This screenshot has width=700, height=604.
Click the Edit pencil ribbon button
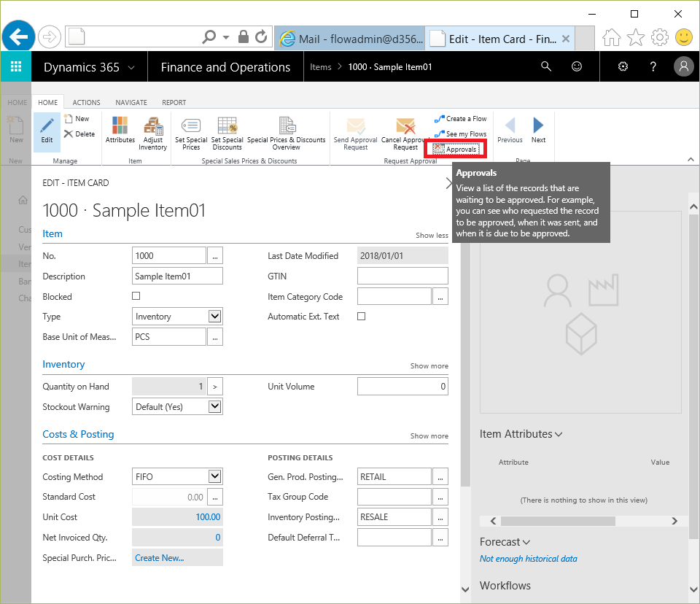click(x=47, y=131)
